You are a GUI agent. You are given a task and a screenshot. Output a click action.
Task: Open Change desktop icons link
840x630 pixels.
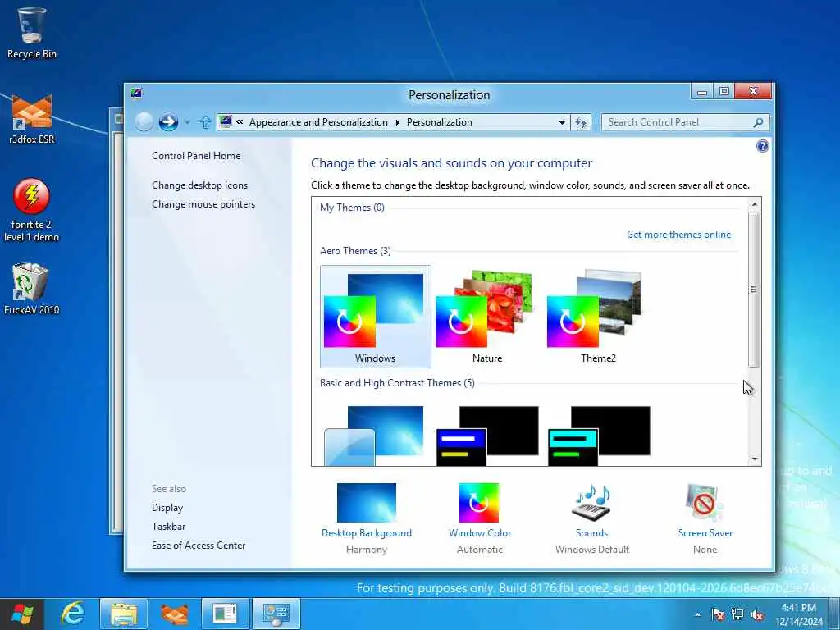click(x=200, y=185)
